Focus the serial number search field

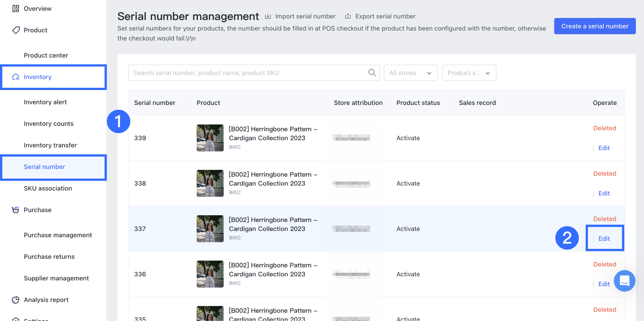pyautogui.click(x=247, y=73)
